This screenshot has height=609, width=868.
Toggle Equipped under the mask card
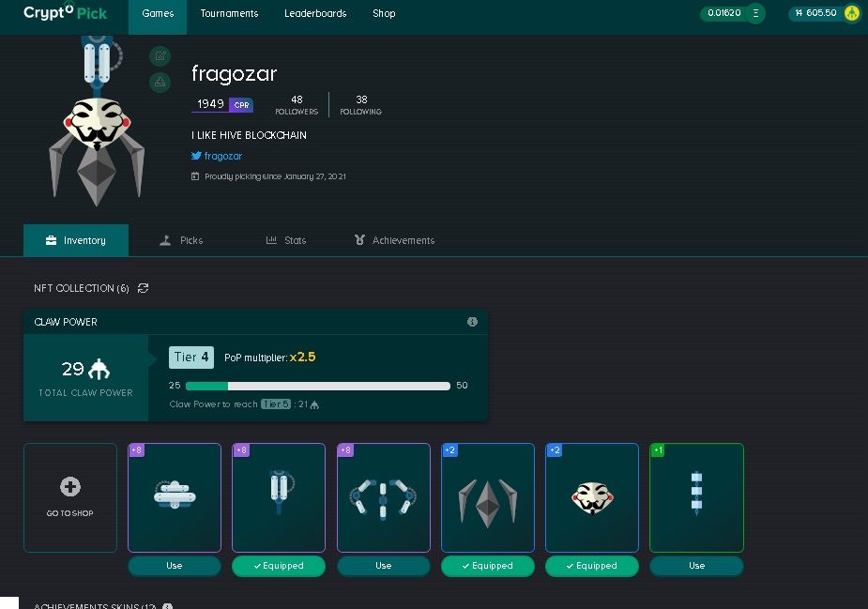click(x=592, y=566)
